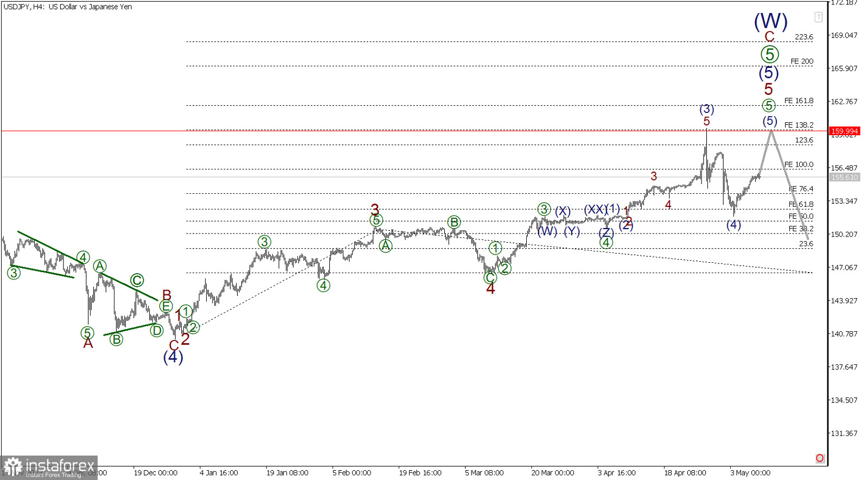
Task: Select the 23.6 Fibonacci level label
Action: pos(806,244)
